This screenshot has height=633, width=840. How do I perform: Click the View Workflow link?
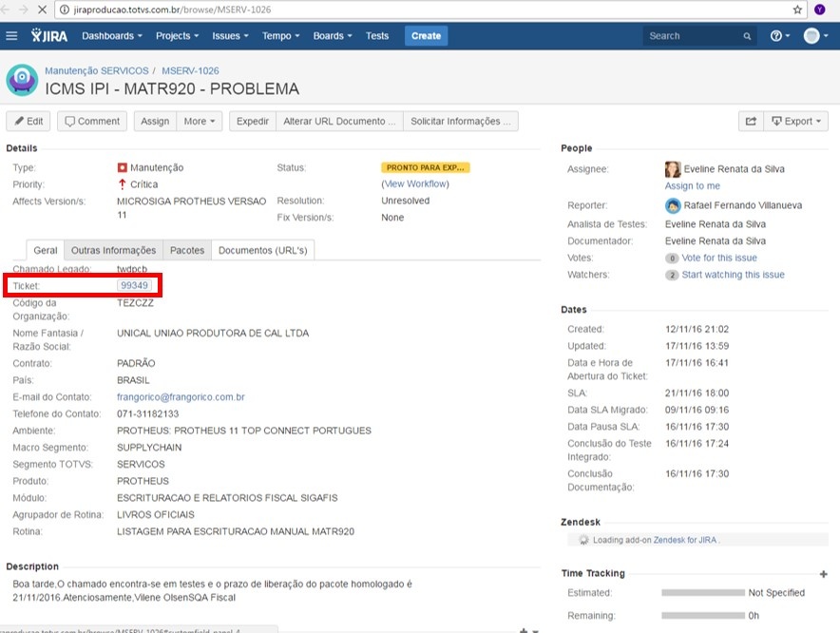point(415,183)
